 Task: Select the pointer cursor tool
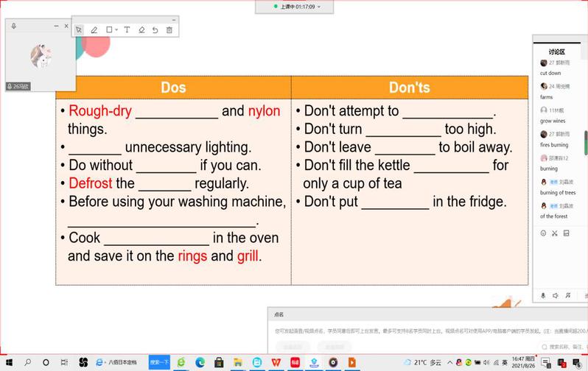point(79,30)
